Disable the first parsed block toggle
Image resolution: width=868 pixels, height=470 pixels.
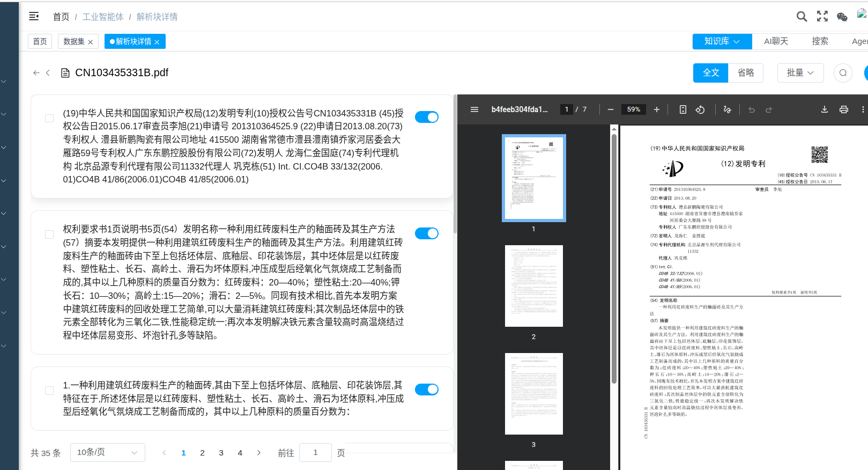(x=426, y=117)
